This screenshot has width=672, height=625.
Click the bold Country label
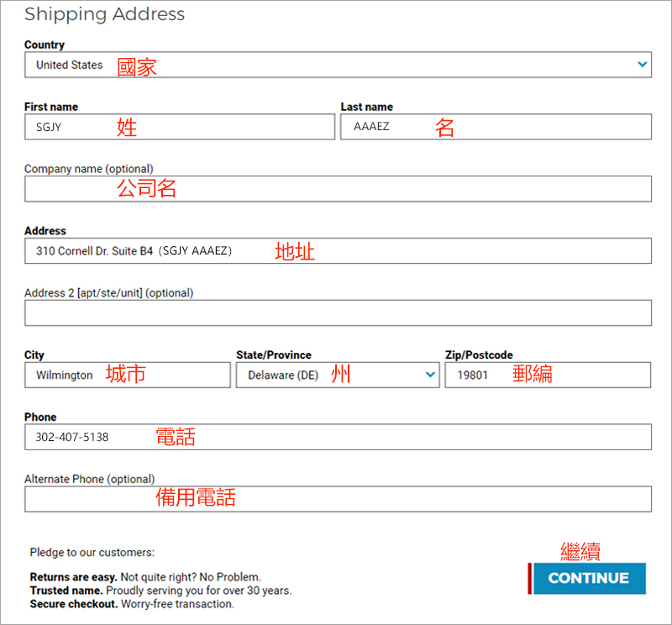[45, 45]
